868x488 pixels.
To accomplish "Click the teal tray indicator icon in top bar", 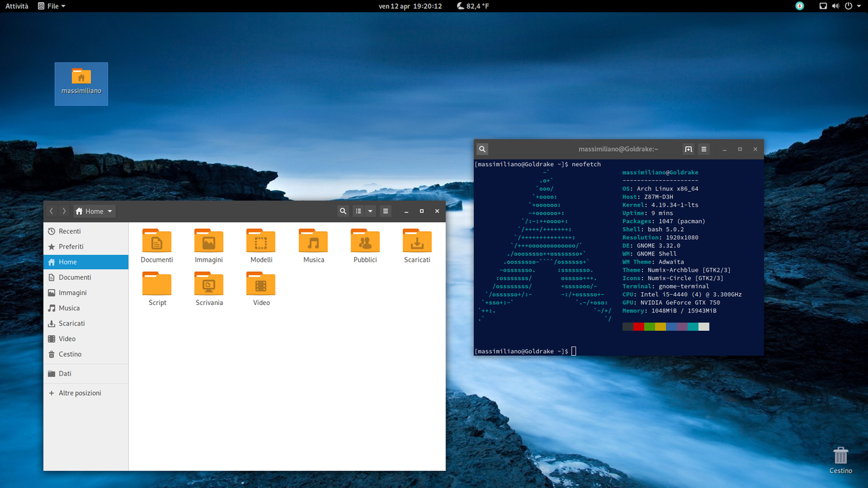I will click(x=800, y=6).
